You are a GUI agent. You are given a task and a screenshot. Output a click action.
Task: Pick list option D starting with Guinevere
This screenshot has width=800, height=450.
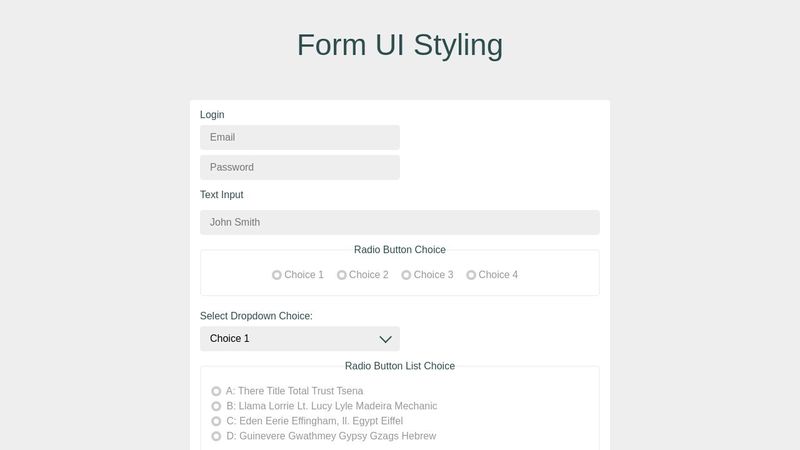click(x=216, y=436)
